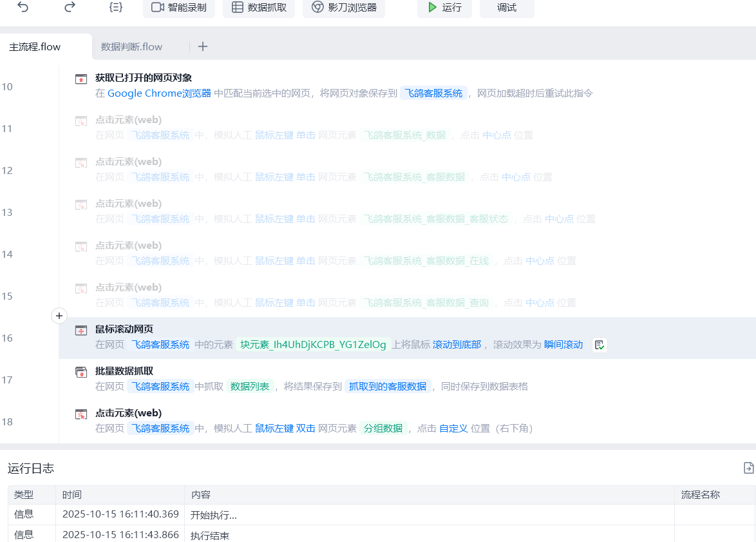Click icon of disabled step on line 14
This screenshot has width=756, height=542.
(x=81, y=247)
